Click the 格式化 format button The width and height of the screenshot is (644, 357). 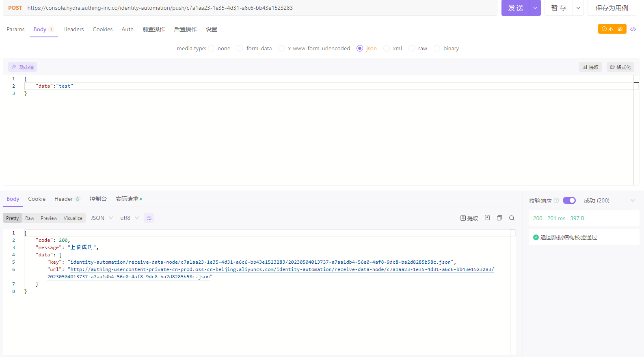(620, 67)
